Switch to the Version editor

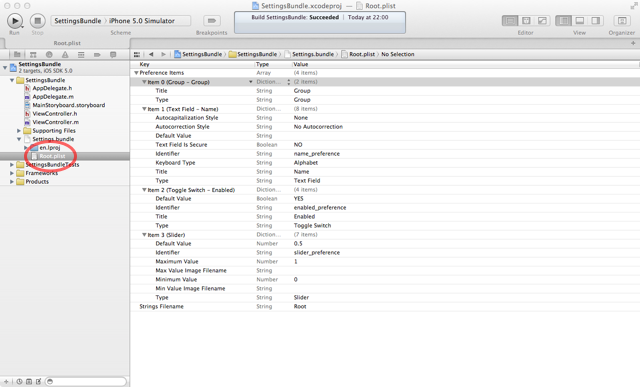coord(542,20)
